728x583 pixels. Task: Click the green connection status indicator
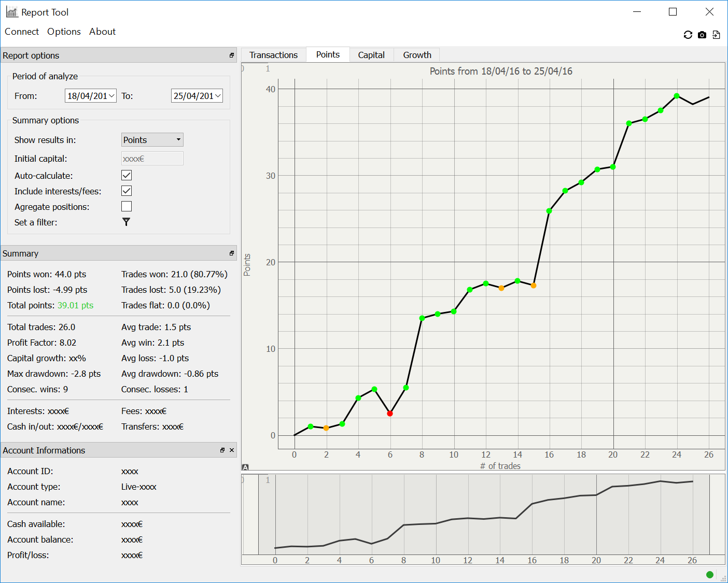(x=709, y=574)
